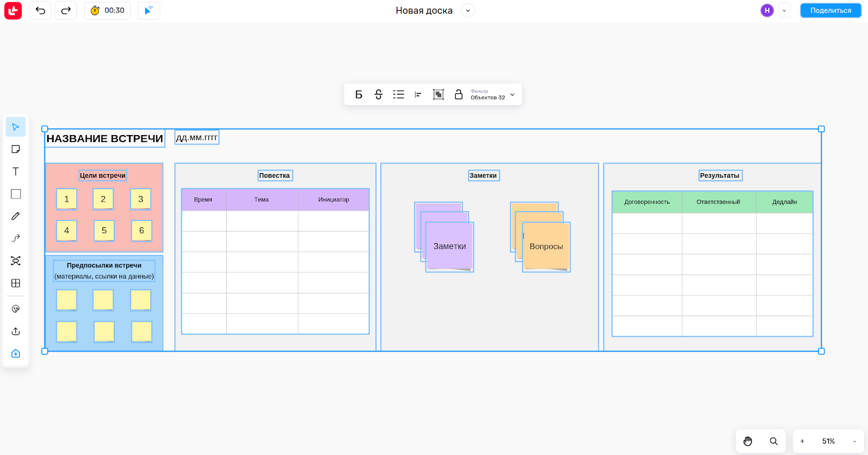Click the Время column header
This screenshot has width=868, height=455.
(203, 200)
